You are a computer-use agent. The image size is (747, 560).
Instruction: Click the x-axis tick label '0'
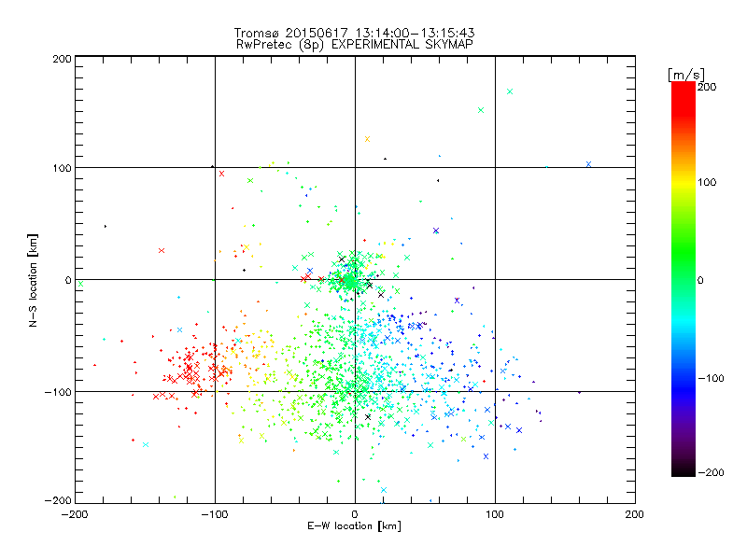pos(355,514)
